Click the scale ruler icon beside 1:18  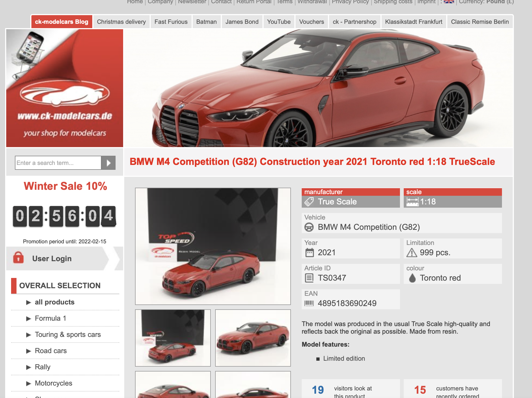tap(412, 202)
